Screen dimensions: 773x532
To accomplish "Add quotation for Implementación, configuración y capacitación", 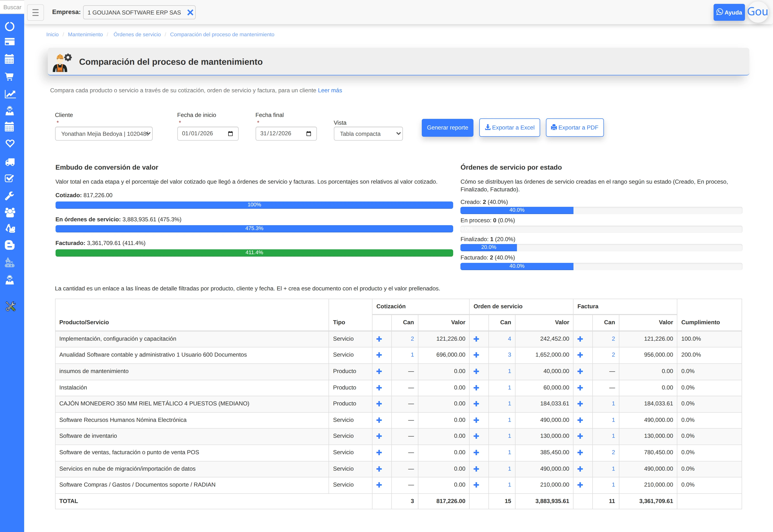I will (x=379, y=339).
